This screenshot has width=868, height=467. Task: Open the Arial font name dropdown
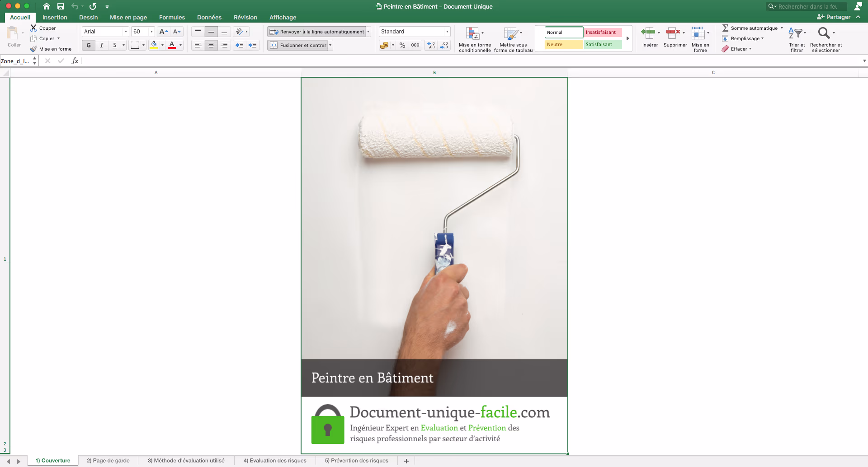click(x=126, y=32)
